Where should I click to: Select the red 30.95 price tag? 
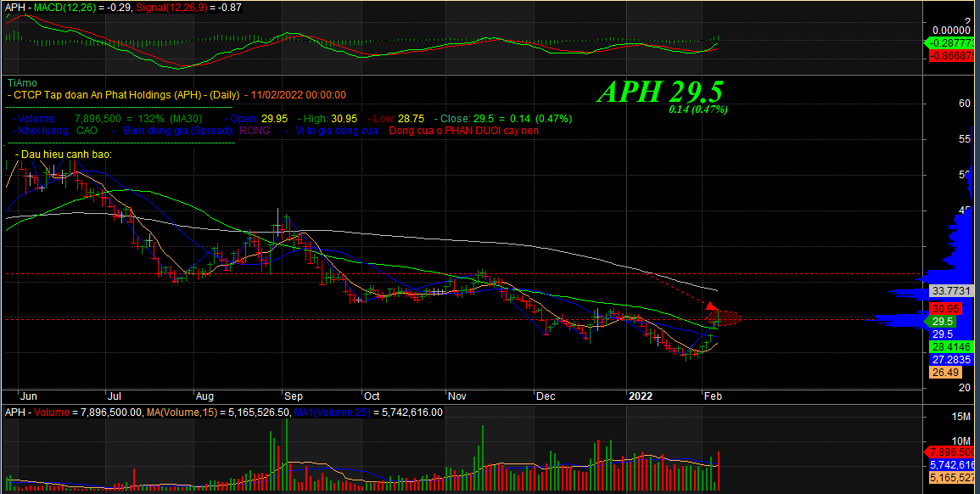pyautogui.click(x=944, y=308)
